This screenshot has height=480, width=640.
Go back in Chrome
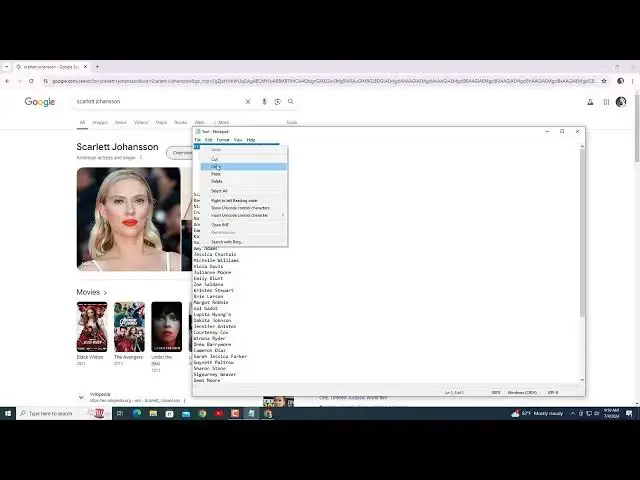coord(7,81)
